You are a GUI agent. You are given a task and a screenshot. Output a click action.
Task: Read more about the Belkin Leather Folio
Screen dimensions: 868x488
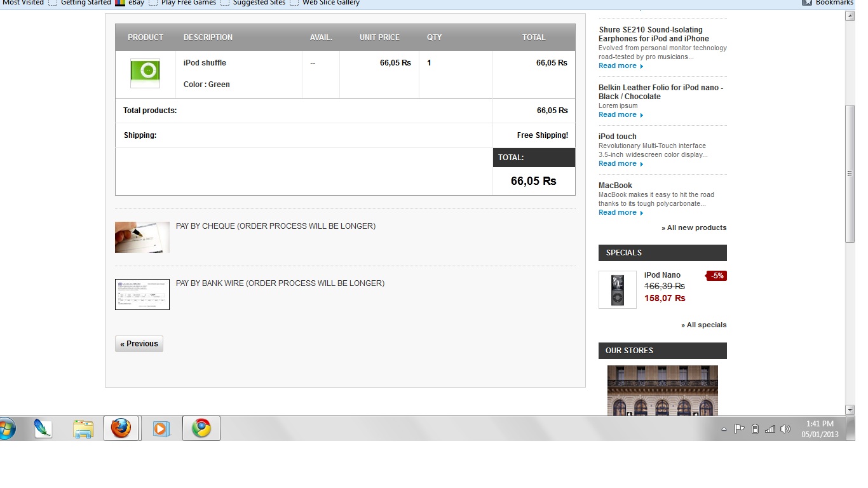[621, 115]
